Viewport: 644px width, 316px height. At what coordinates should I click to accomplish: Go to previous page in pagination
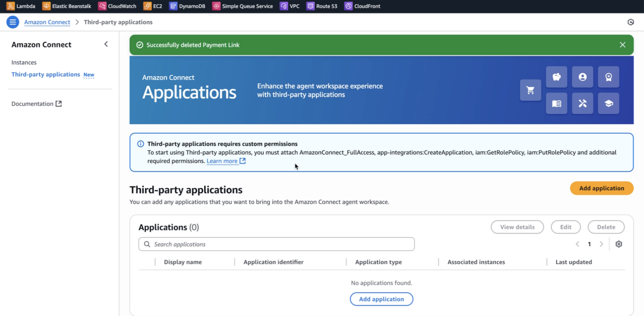(577, 244)
